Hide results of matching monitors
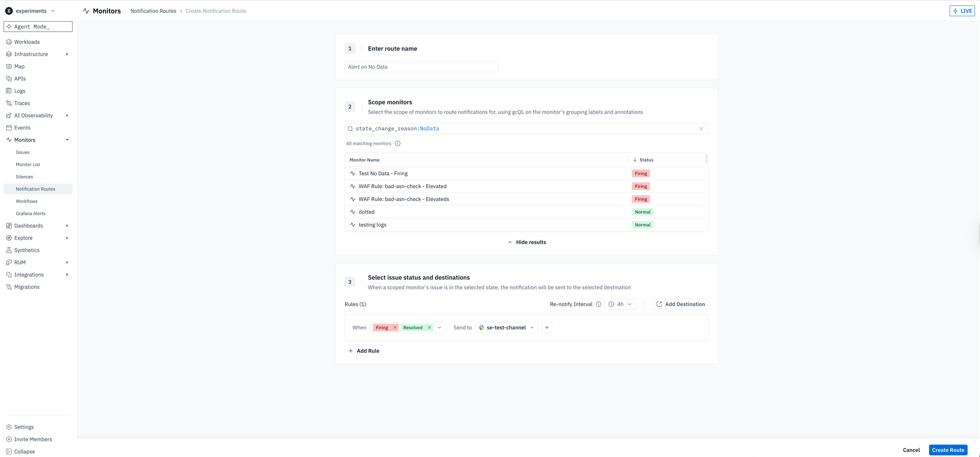This screenshot has width=980, height=457. pyautogui.click(x=527, y=242)
